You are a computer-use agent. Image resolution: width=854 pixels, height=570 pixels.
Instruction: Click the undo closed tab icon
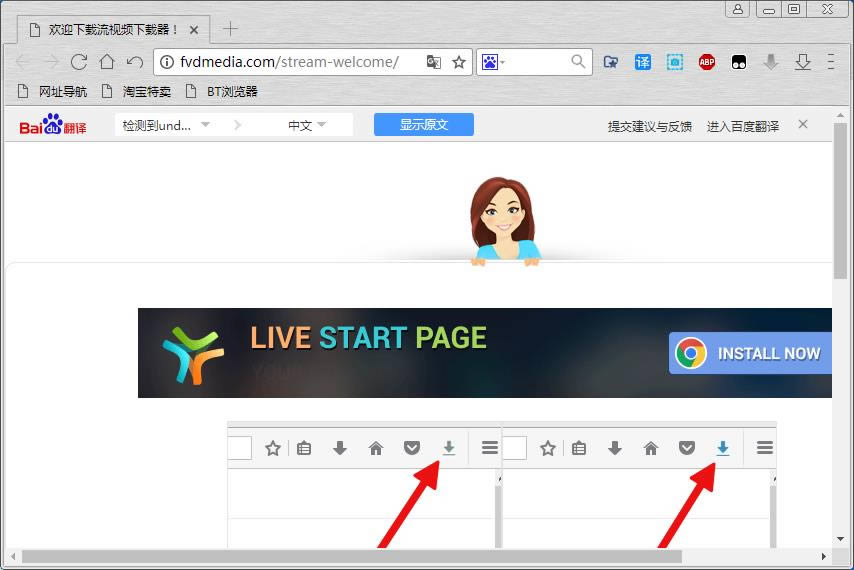pyautogui.click(x=135, y=62)
